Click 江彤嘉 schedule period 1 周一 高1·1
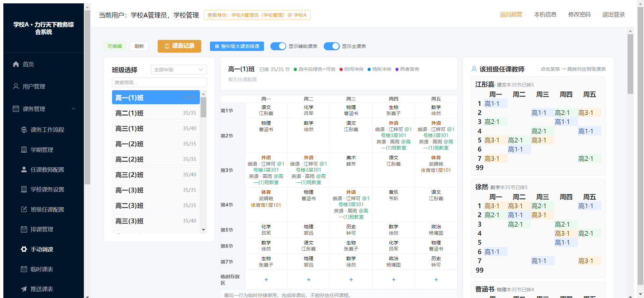644x298 pixels. 495,104
